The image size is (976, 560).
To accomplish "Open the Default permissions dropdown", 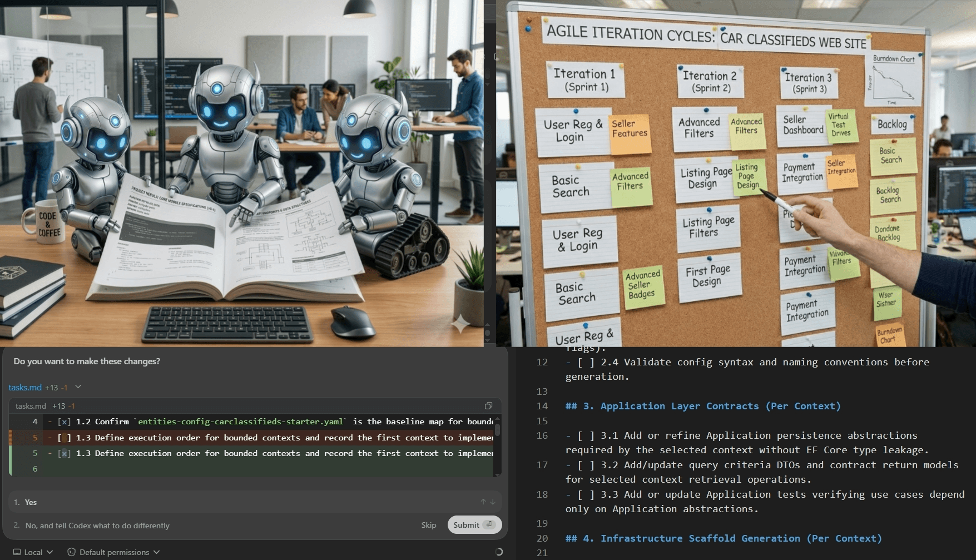I will tap(114, 552).
